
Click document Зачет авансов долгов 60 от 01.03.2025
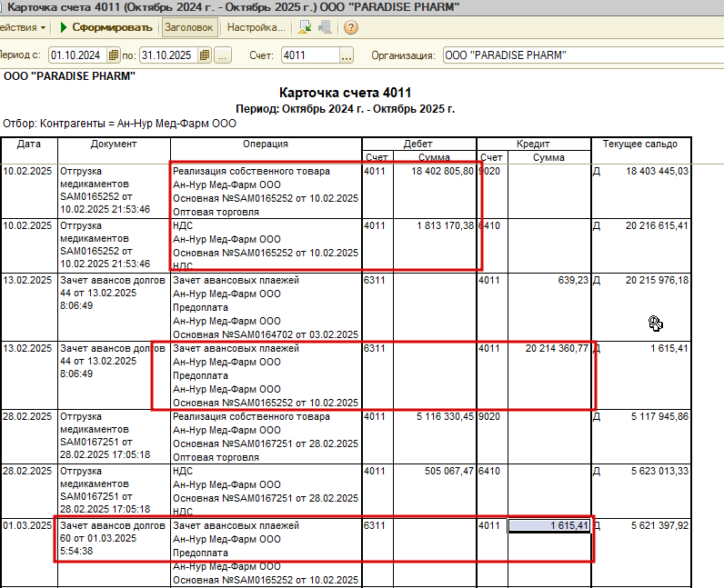113,538
